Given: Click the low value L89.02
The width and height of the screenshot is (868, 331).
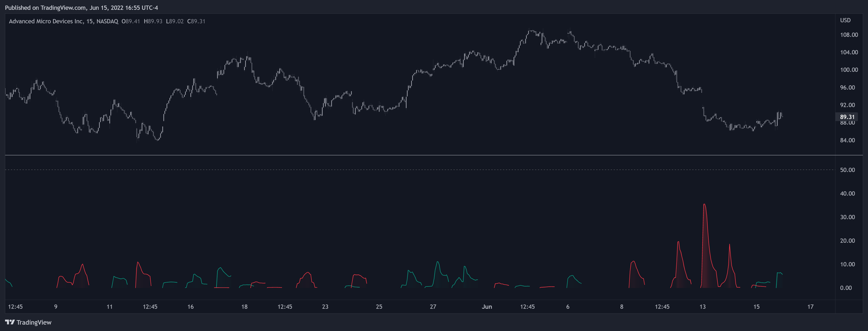Looking at the screenshot, I should pyautogui.click(x=175, y=21).
